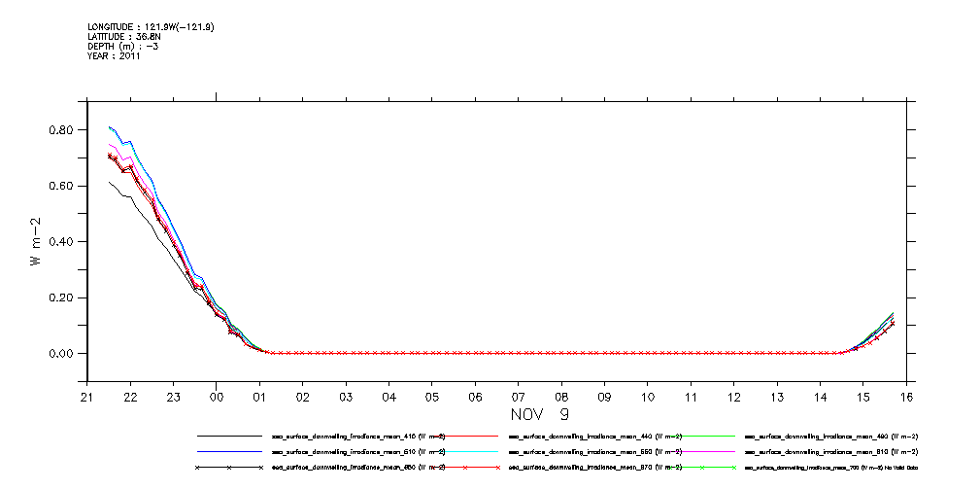Viewport: 980px width, 490px height.
Task: Click the LONGITUDE header text
Action: pyautogui.click(x=151, y=27)
